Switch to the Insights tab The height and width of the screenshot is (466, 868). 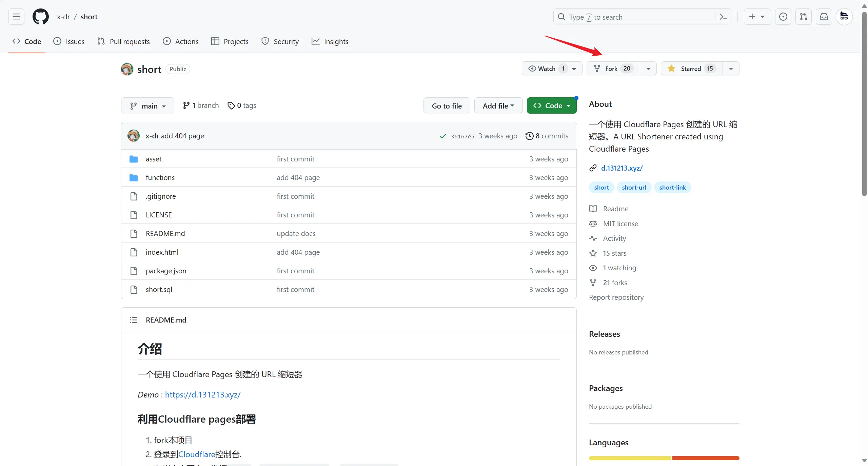[x=330, y=41]
